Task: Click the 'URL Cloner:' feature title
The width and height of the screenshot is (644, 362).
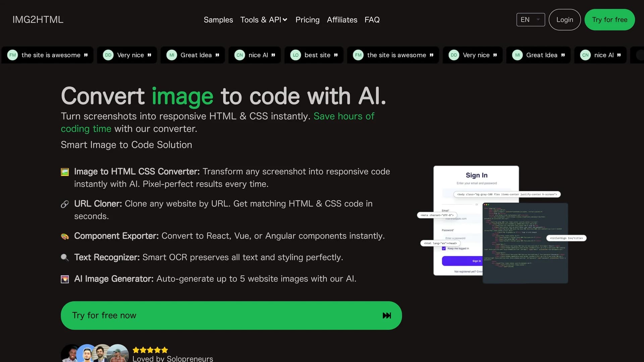Action: point(98,204)
